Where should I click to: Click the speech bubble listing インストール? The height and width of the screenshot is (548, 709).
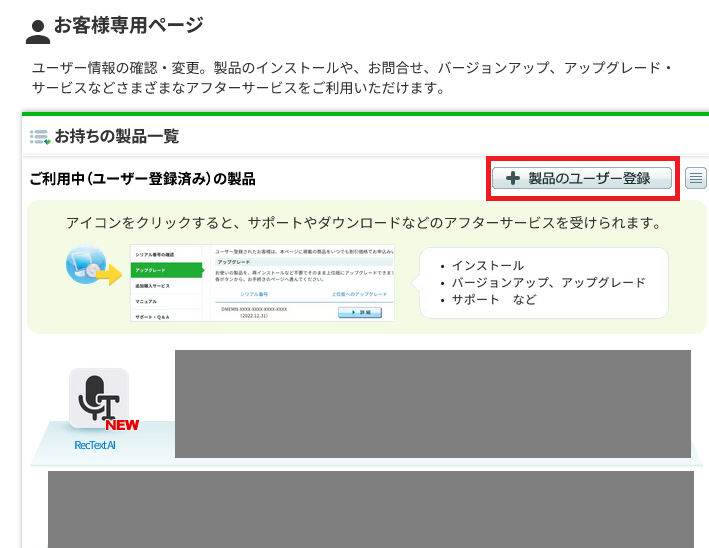click(x=543, y=283)
